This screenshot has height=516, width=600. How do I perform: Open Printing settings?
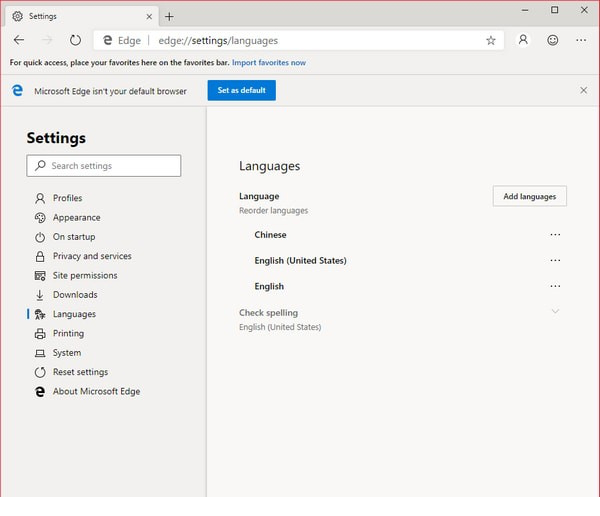[68, 333]
